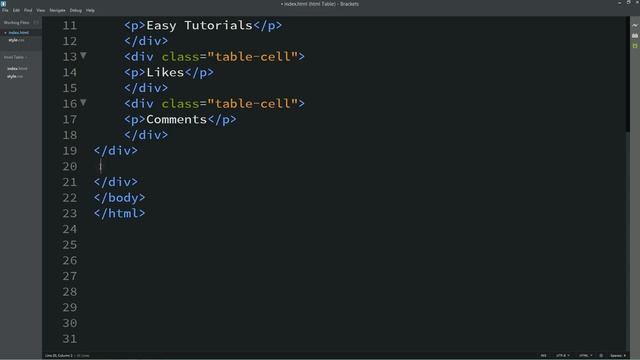
Task: Open the File menu
Action: 5,11
